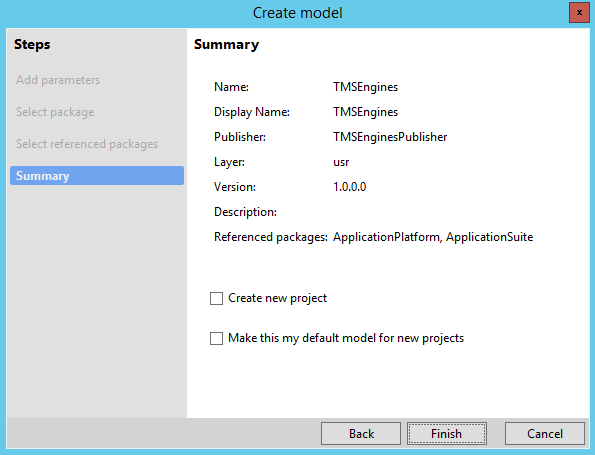The height and width of the screenshot is (455, 595).
Task: Go back with the Back button
Action: pyautogui.click(x=361, y=433)
